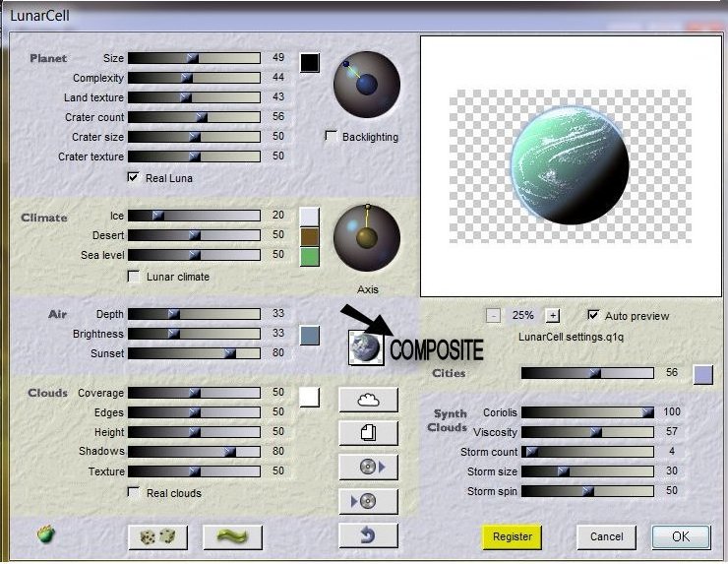Click the disc with right arrow button

tap(368, 467)
